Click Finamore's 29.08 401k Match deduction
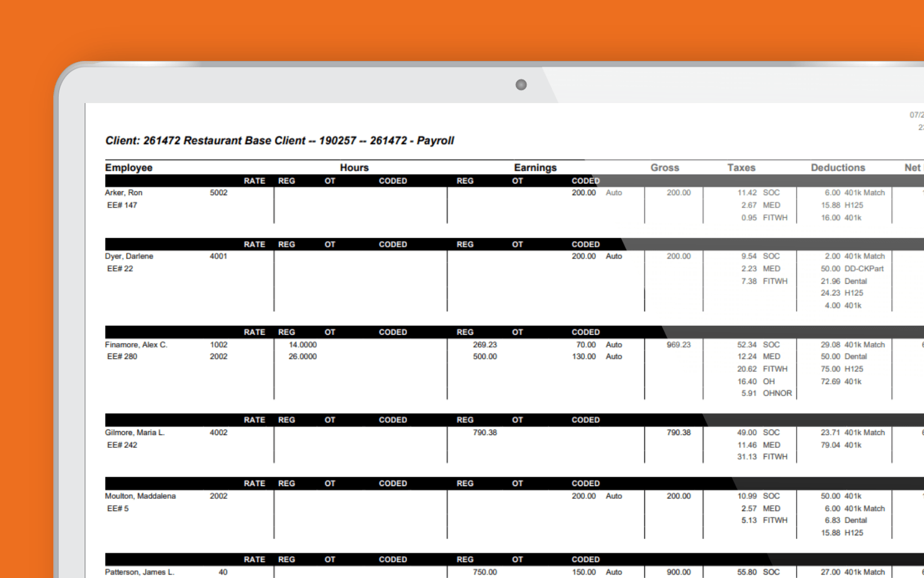Viewport: 924px width, 578px height. pos(853,345)
